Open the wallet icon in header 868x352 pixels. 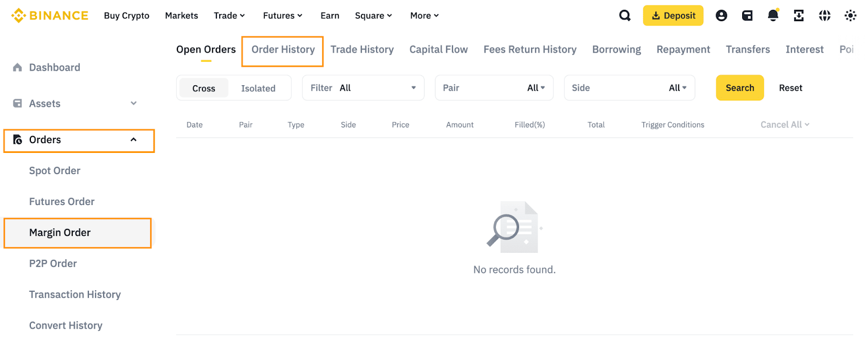coord(747,16)
